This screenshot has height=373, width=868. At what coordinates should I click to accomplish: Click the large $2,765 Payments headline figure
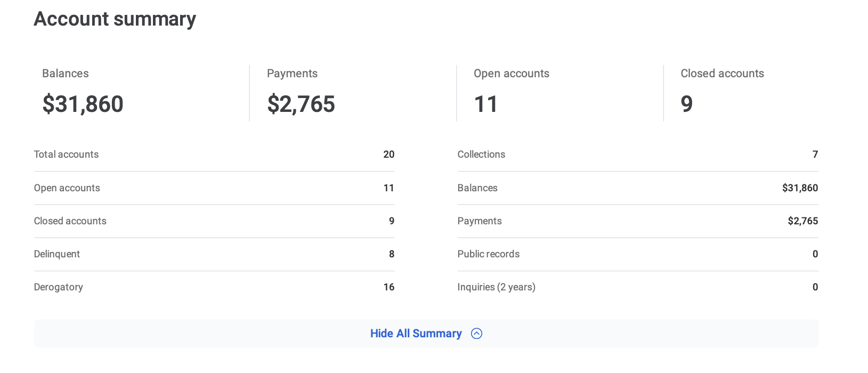tap(301, 104)
